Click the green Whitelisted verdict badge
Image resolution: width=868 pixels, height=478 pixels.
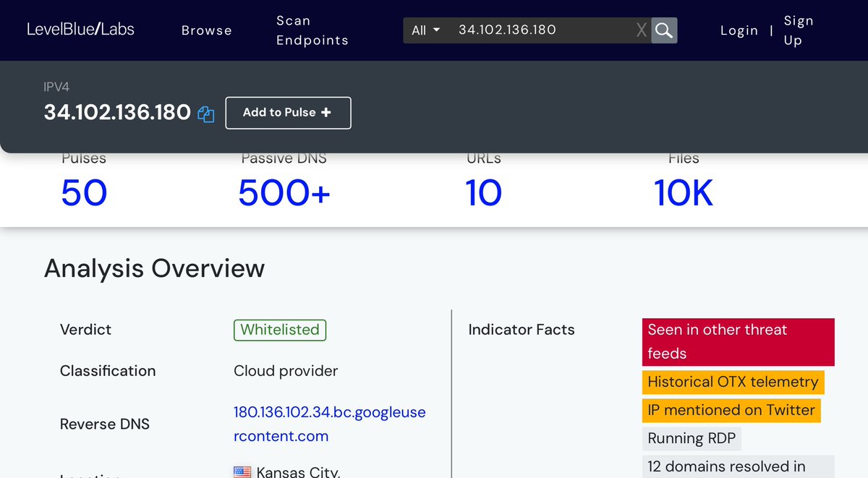(x=280, y=330)
